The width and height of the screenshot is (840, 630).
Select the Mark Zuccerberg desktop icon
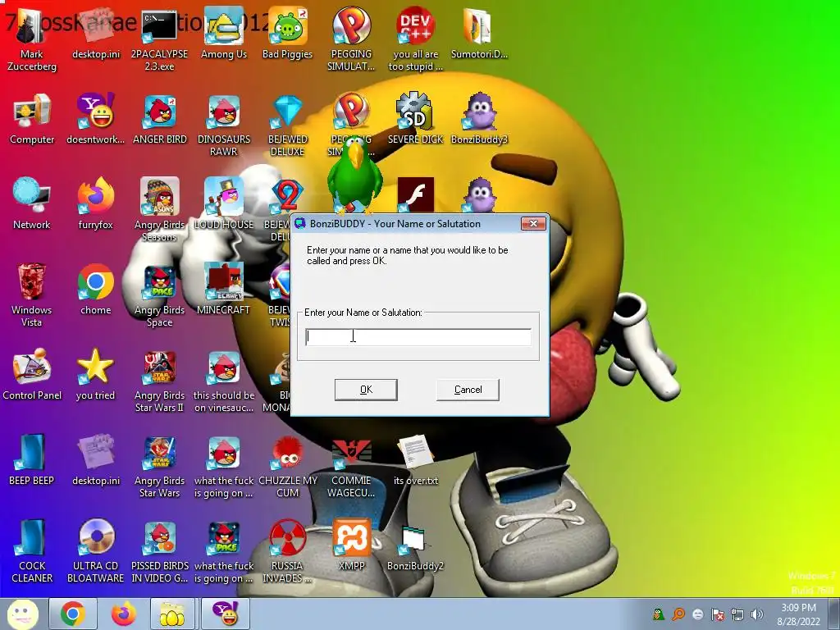click(32, 39)
